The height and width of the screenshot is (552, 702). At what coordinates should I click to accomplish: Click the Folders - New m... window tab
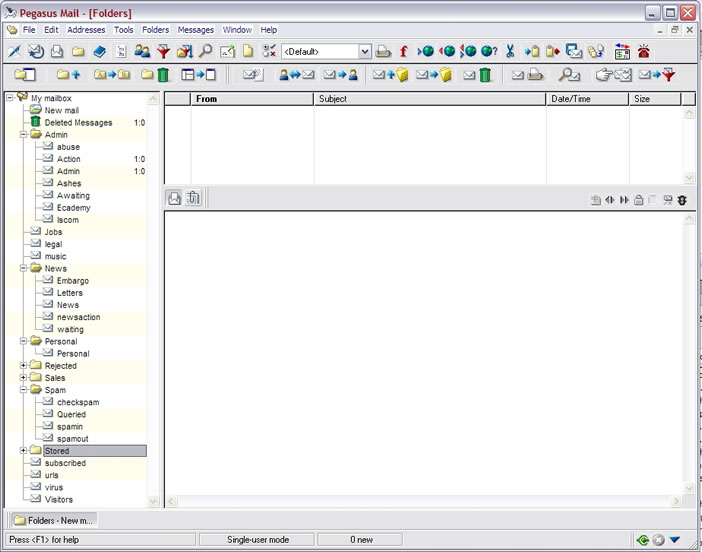pyautogui.click(x=54, y=520)
